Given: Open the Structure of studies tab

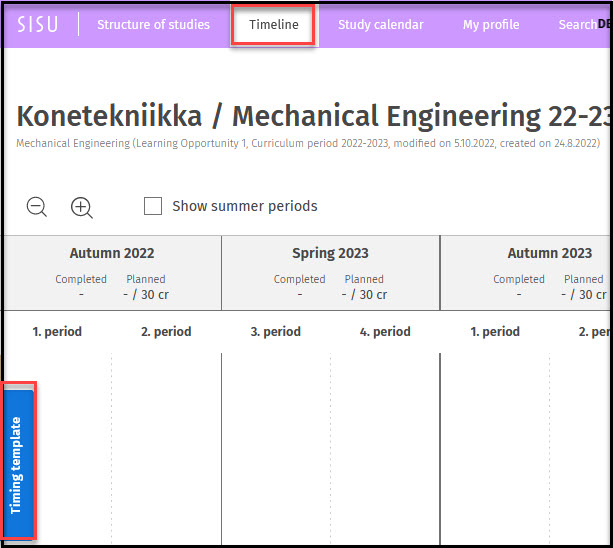Looking at the screenshot, I should click(153, 25).
